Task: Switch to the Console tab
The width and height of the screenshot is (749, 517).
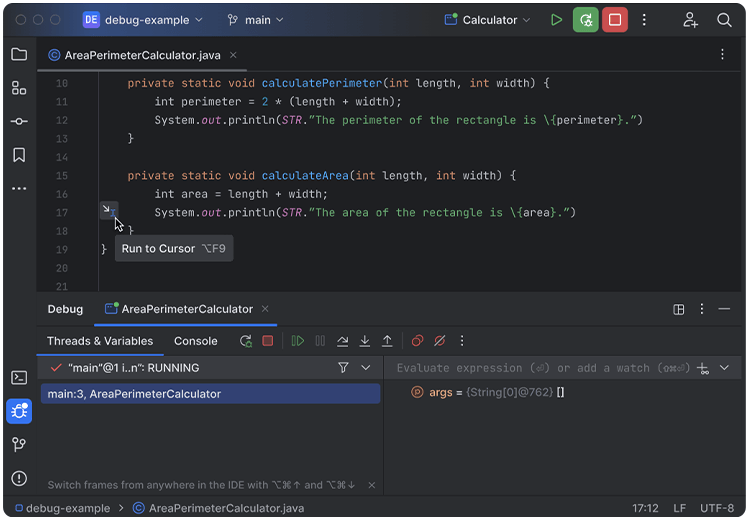Action: (x=196, y=341)
